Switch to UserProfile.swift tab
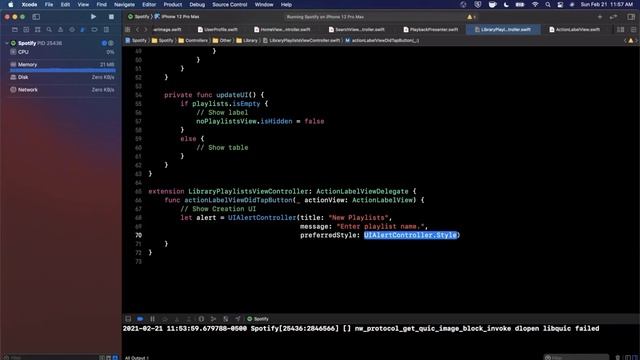This screenshot has height=360, width=640. [218, 29]
